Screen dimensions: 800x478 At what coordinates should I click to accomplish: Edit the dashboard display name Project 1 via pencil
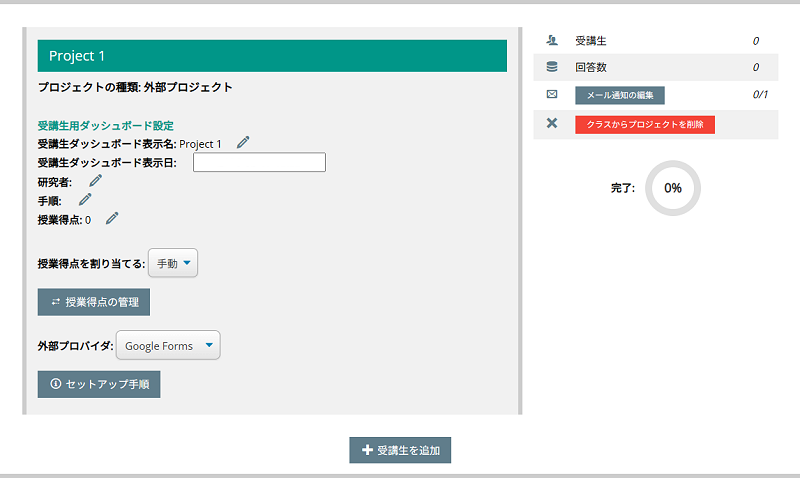243,143
